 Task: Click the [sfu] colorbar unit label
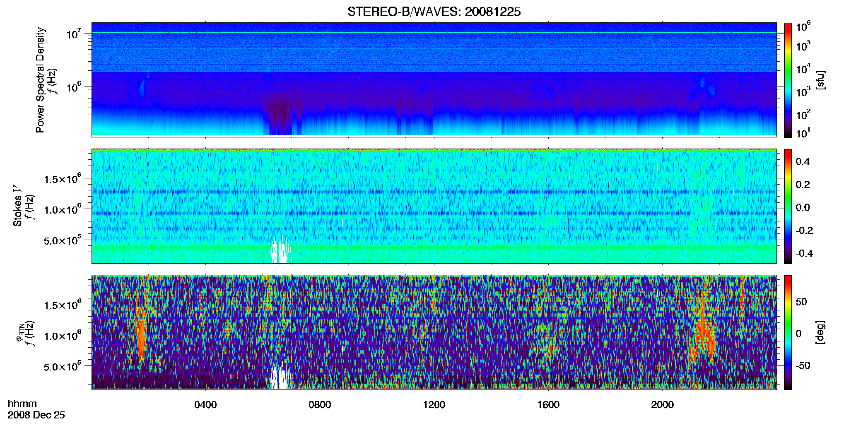click(x=820, y=80)
